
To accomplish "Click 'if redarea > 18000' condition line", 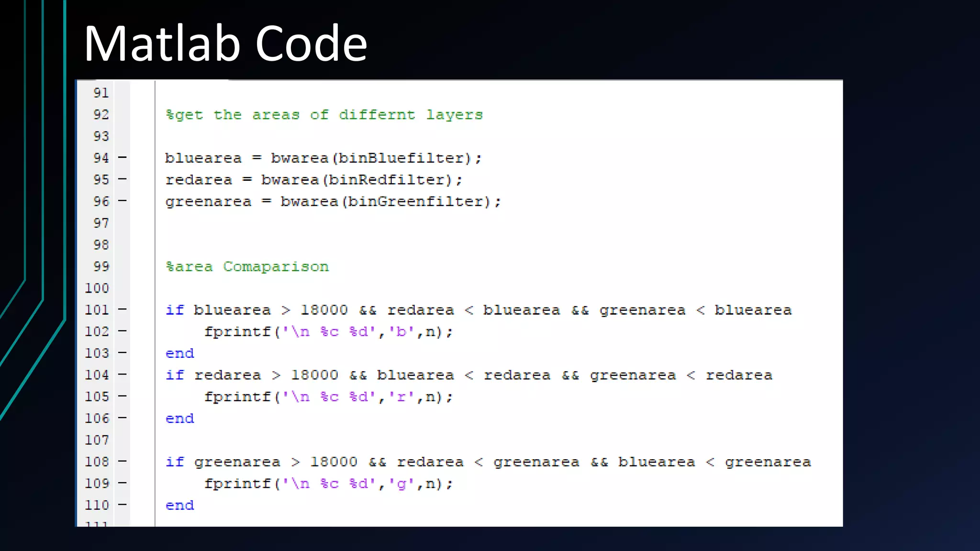I will tap(469, 375).
